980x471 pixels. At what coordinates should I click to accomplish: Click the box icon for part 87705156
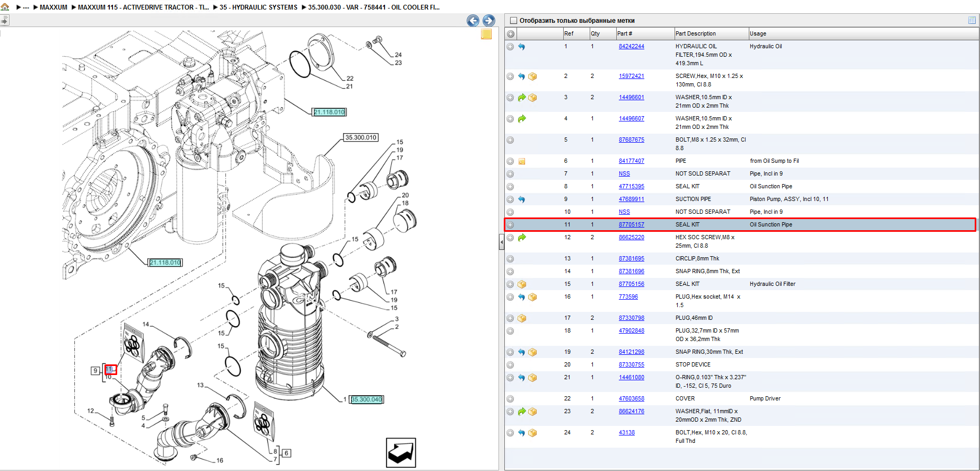(522, 284)
